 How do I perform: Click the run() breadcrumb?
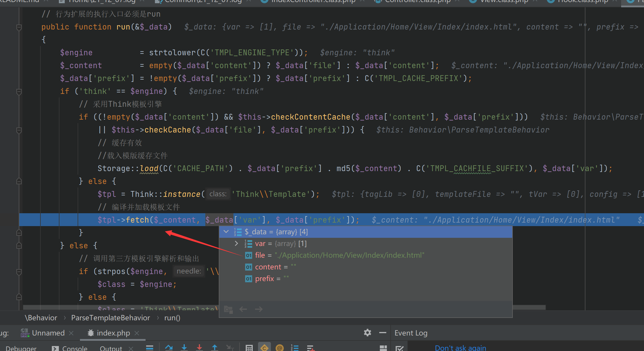[x=172, y=318]
